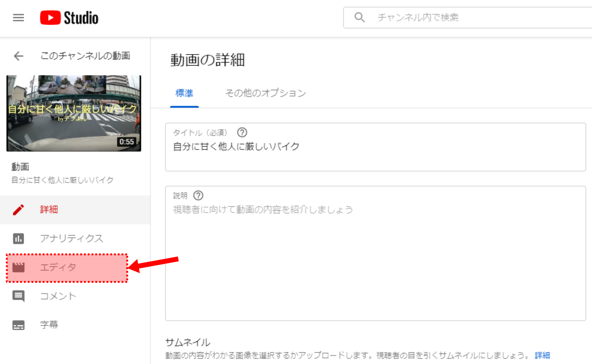Open the video thumbnail preview

74,113
